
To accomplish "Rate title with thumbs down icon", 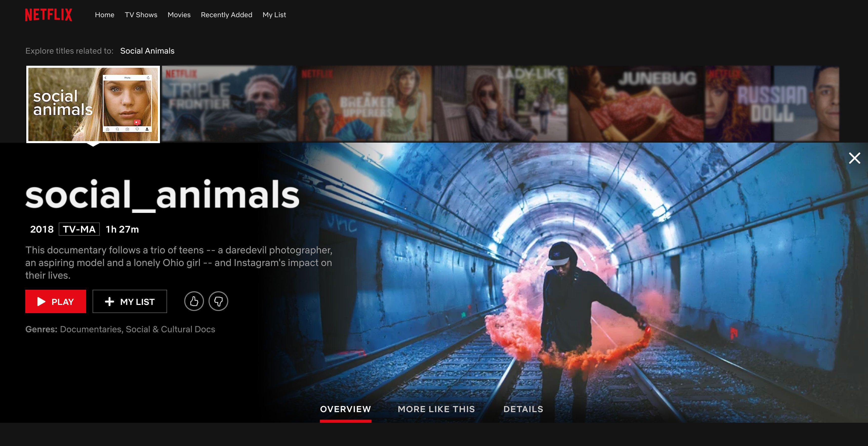I will (218, 301).
